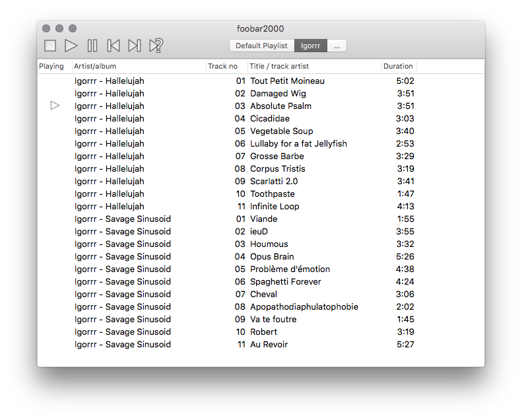The height and width of the screenshot is (420, 522).
Task: Click the 'Igorrr - Savage Sinusoid' cell for Cheval
Action: [123, 294]
